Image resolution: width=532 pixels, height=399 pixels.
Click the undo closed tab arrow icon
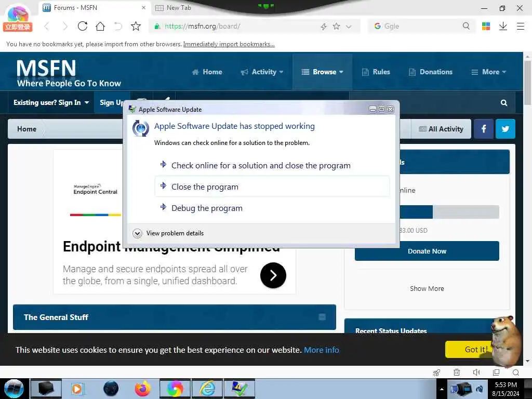pos(117,26)
